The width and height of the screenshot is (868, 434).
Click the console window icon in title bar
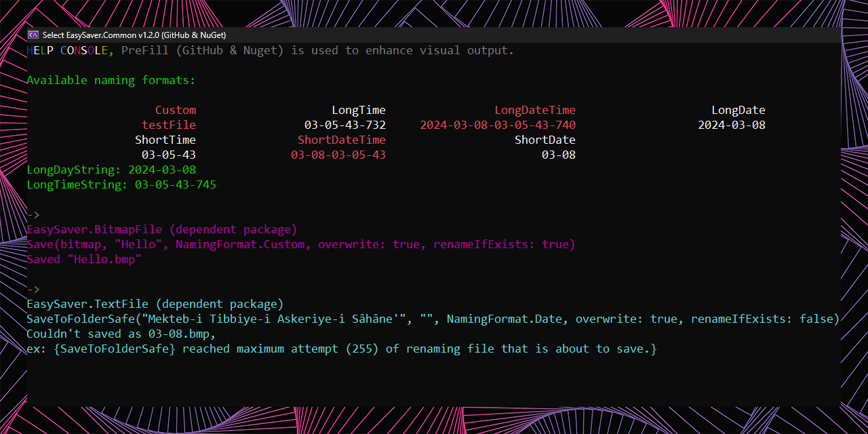[x=33, y=35]
